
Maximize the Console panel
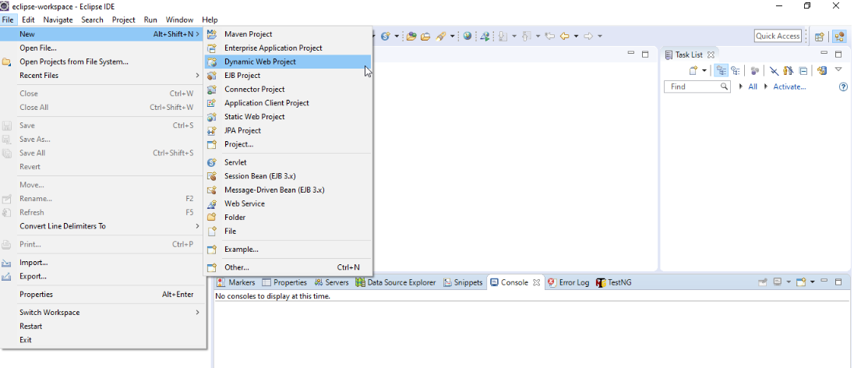coord(838,281)
